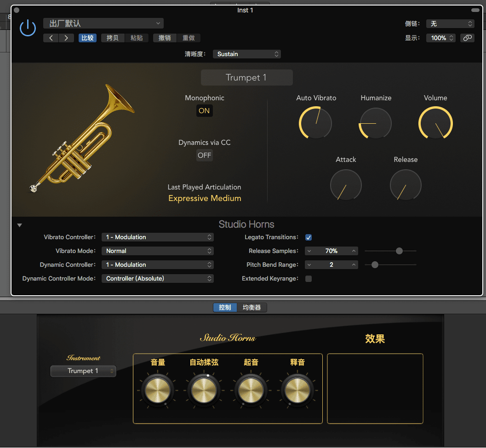Click the 音量 gold knob

(x=157, y=390)
